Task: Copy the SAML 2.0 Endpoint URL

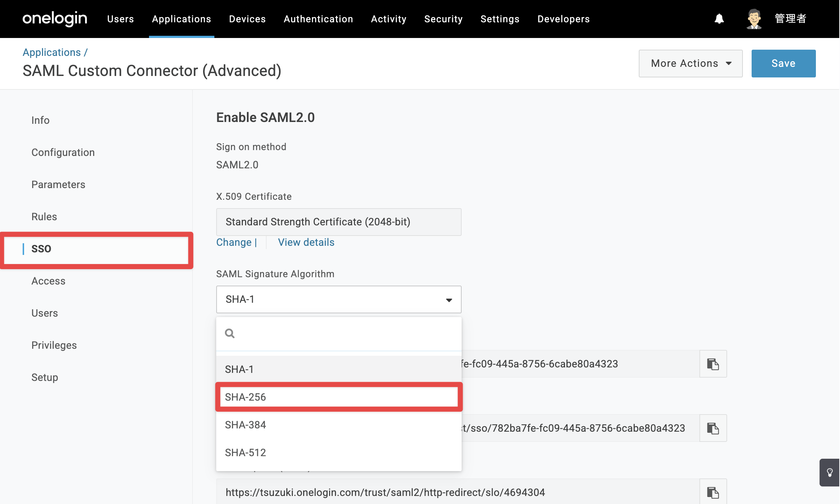Action: (713, 428)
